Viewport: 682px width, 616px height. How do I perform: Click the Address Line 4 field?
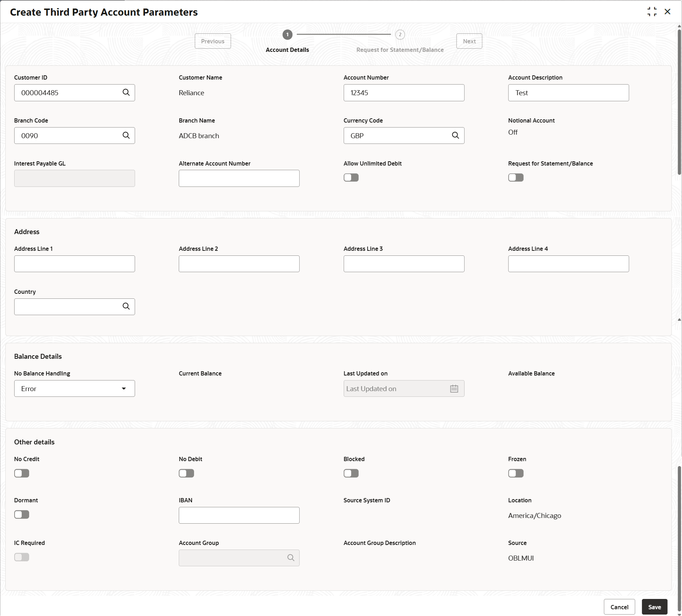(x=568, y=264)
